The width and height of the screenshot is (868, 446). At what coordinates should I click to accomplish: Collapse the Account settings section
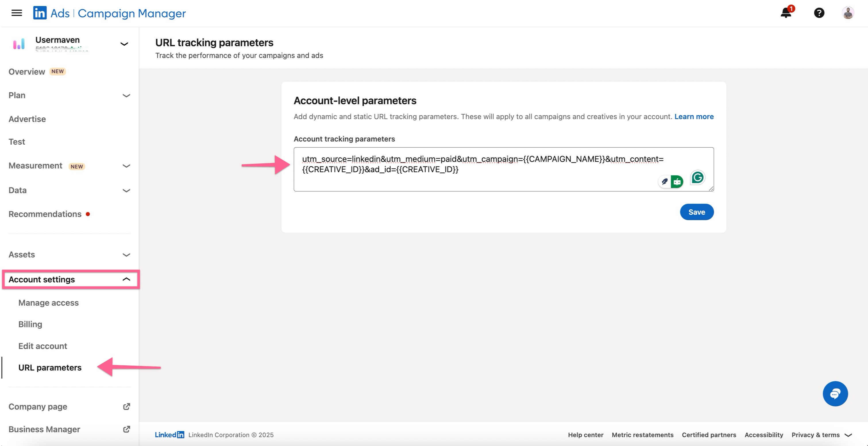click(126, 279)
